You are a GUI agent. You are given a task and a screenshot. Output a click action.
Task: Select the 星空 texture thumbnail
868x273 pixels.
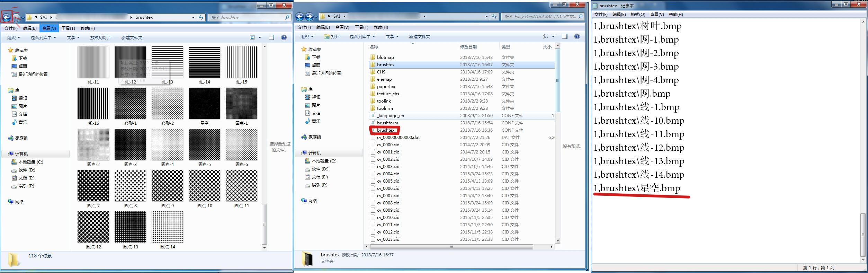(204, 103)
